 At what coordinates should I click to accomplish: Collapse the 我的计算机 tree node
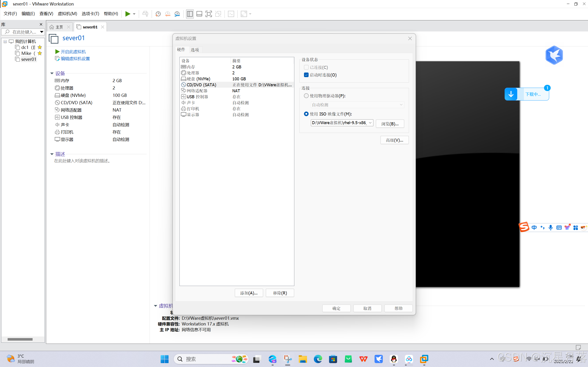(5, 42)
